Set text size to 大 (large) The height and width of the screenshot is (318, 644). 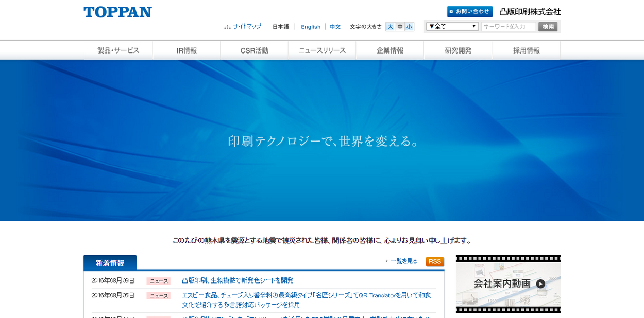pyautogui.click(x=390, y=27)
